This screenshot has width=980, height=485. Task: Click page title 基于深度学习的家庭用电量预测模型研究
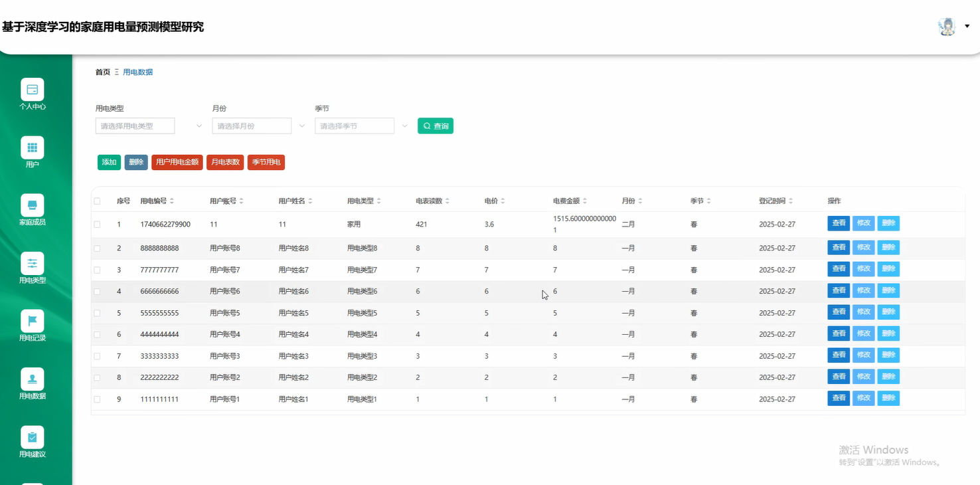click(x=103, y=27)
